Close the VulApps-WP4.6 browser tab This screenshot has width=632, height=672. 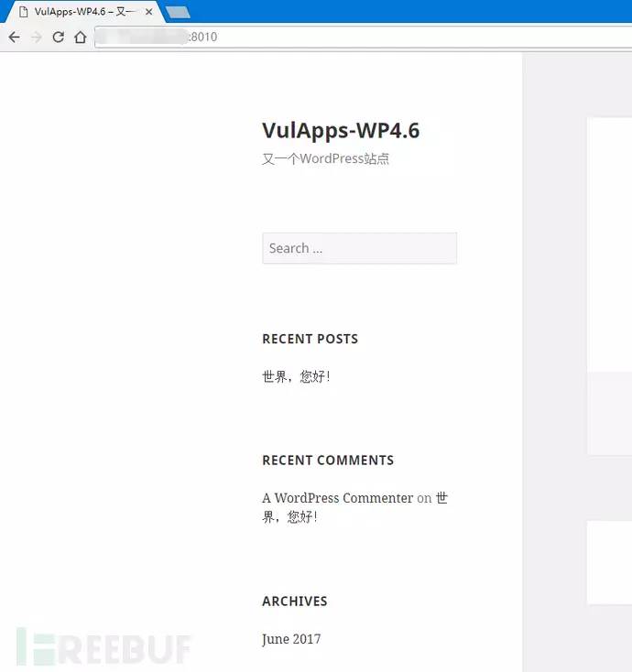point(148,12)
